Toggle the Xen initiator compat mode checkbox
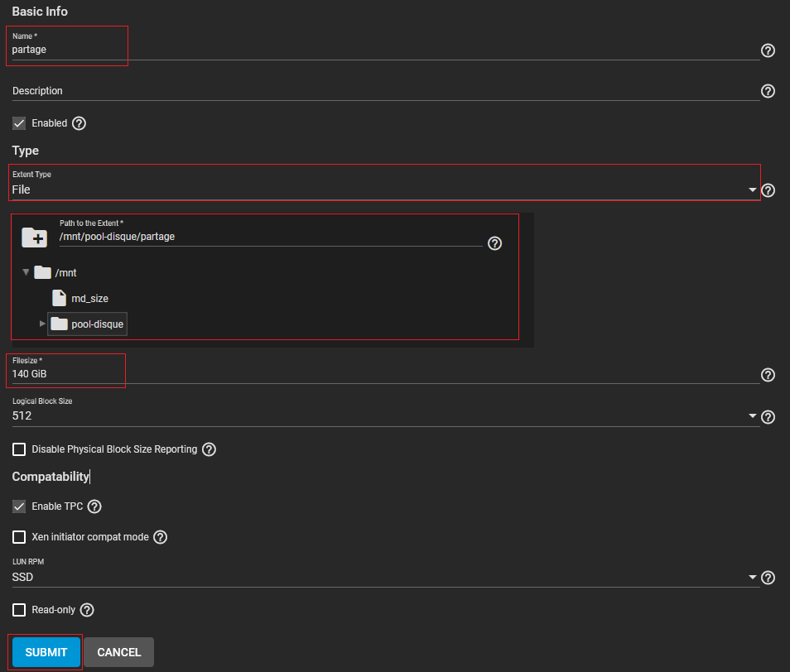Screen dimensions: 790x672 tap(19, 537)
